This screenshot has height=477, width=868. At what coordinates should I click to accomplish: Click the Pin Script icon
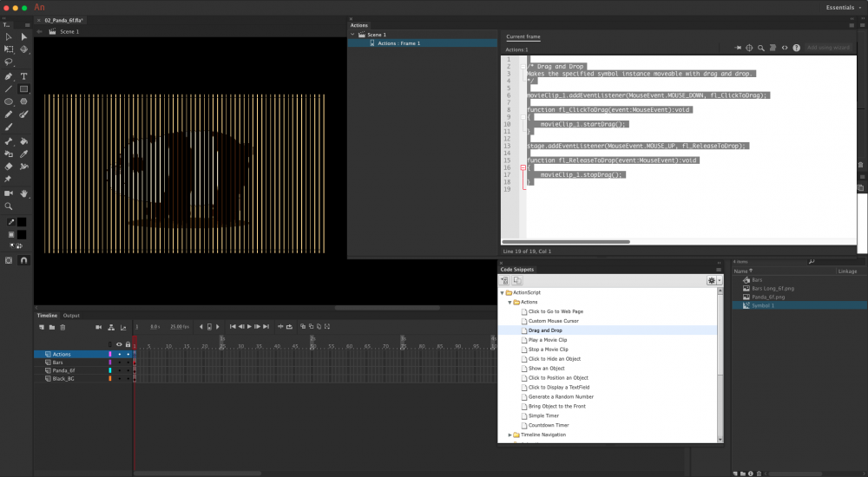coord(737,49)
